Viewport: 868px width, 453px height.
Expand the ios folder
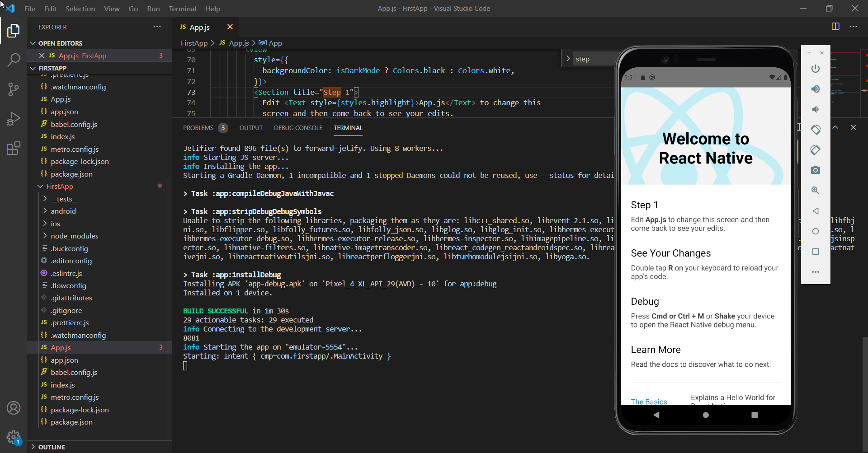coord(99,224)
